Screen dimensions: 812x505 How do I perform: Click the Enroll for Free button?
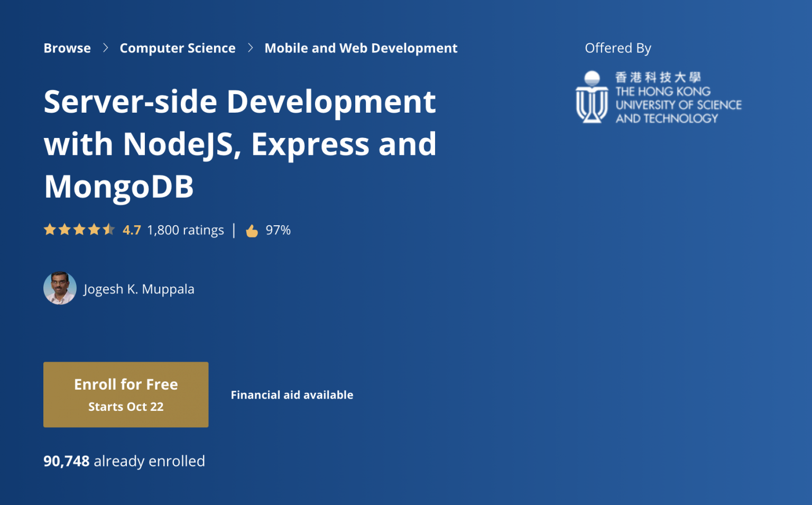pos(126,394)
